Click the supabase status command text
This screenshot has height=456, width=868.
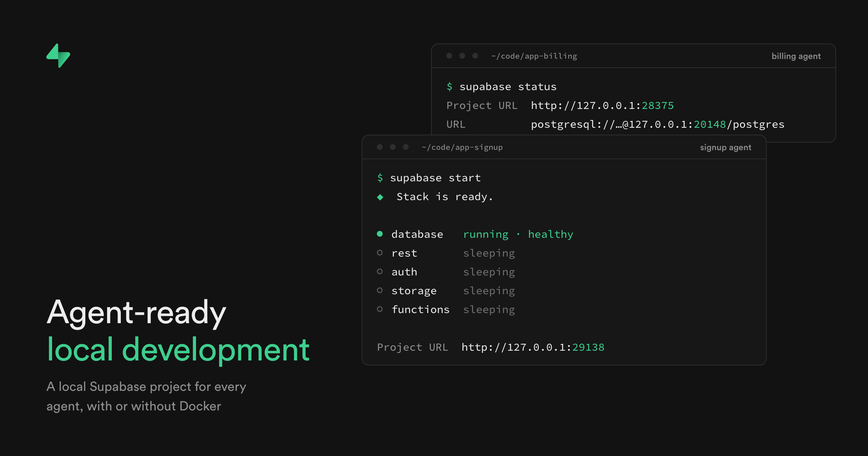coord(508,87)
